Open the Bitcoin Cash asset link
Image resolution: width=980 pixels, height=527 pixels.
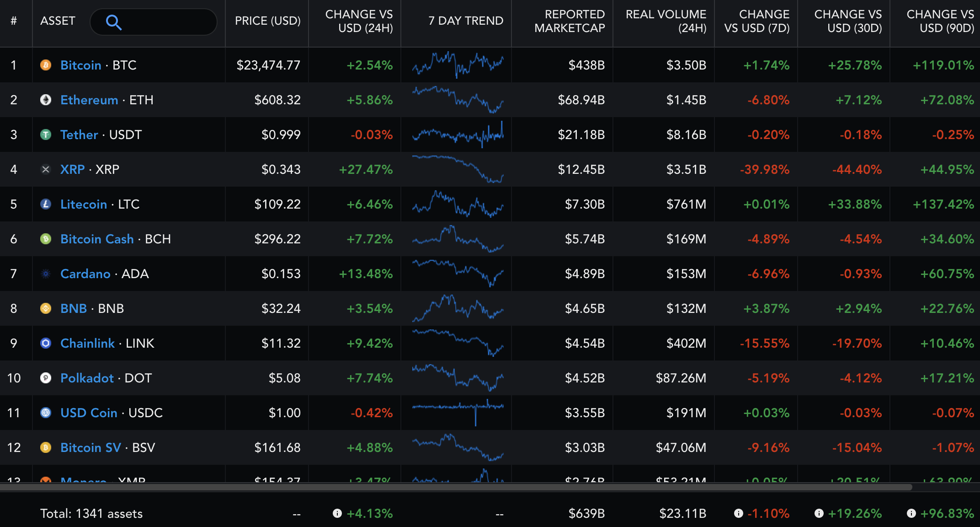97,239
